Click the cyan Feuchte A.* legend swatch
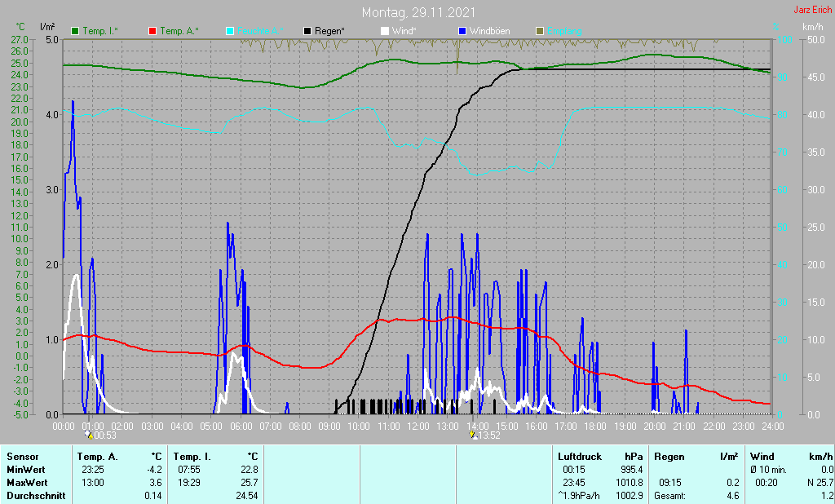 click(230, 31)
